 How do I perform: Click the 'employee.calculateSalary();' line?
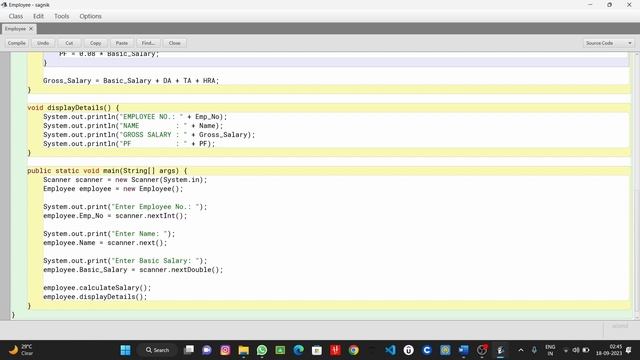(97, 288)
